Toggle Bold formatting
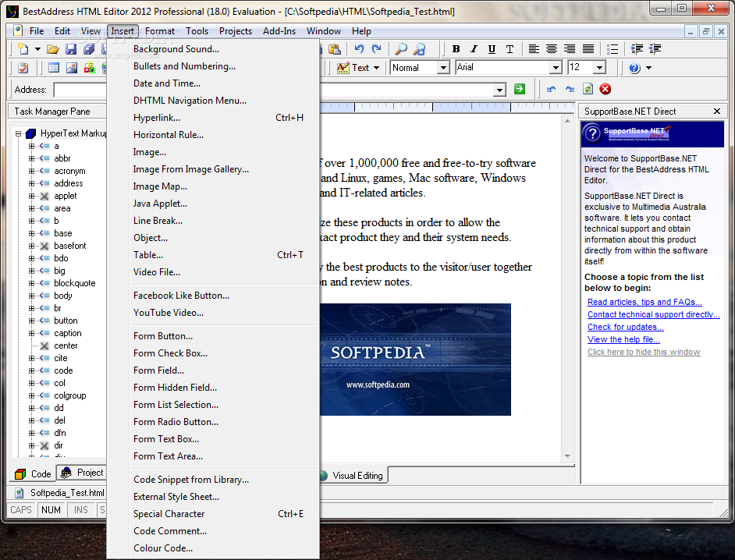The image size is (735, 560). [456, 48]
